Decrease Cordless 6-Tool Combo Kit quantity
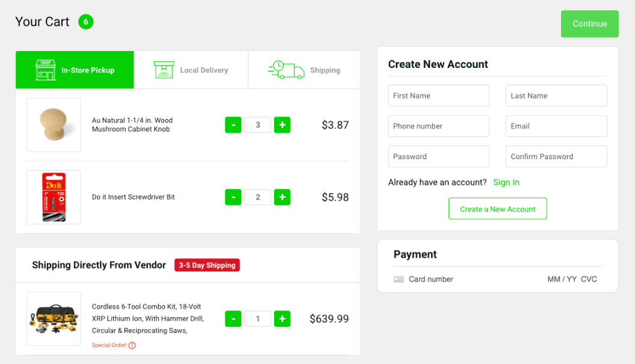The image size is (635, 364). [x=233, y=319]
